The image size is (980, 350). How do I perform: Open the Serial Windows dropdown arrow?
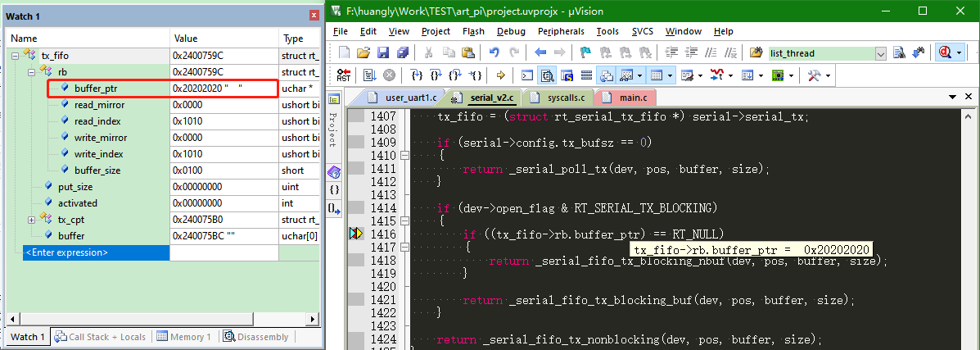coord(700,75)
